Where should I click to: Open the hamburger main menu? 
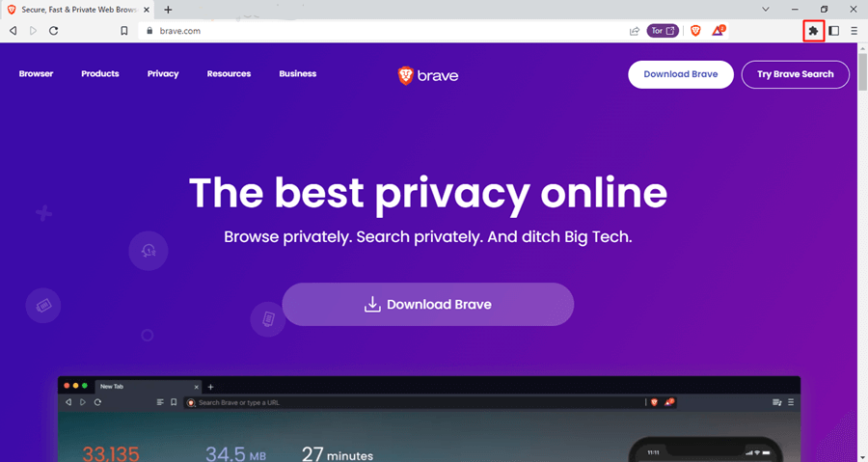(x=854, y=31)
